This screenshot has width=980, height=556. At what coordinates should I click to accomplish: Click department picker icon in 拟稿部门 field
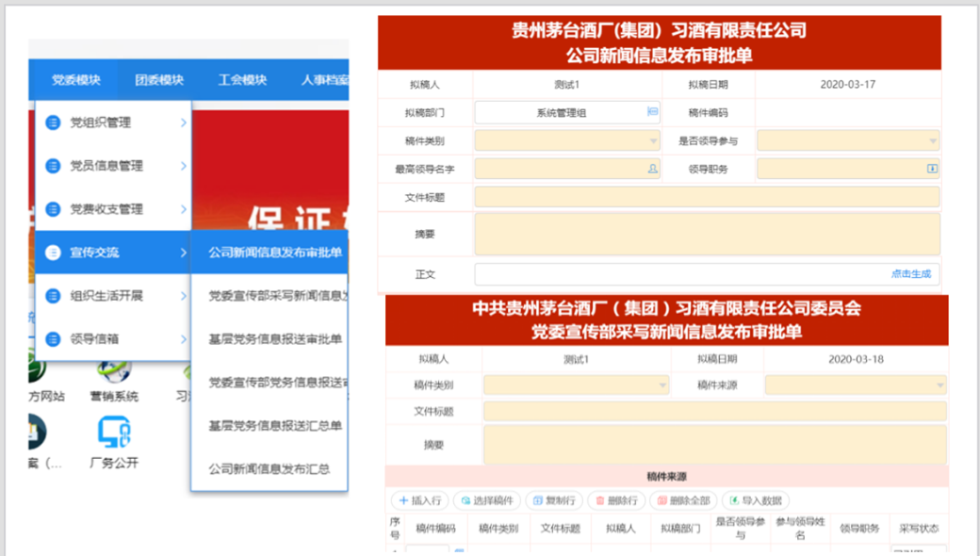click(x=652, y=112)
